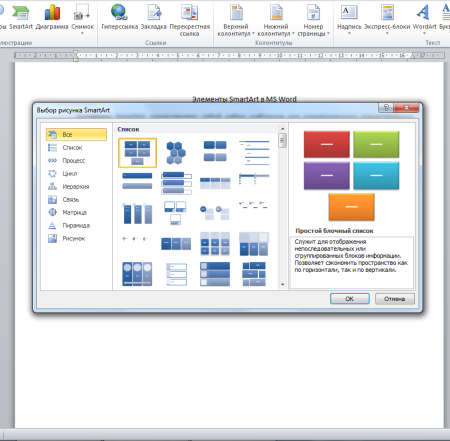Open help in the SmartArt dialog
The width and height of the screenshot is (450, 441).
386,108
